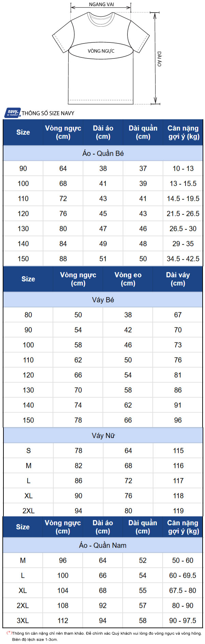205x644 pixels.
Task: Click the NGANG VAI shoulder width label
Action: [101, 4]
